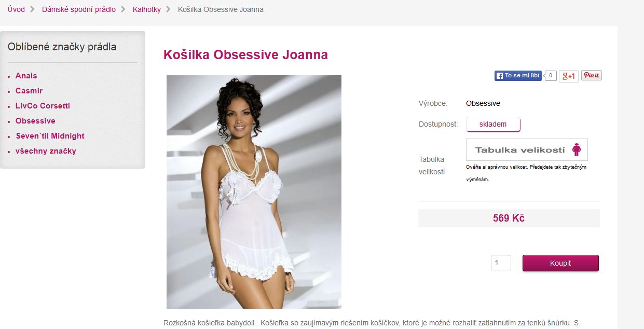
Task: Open Seven´til Midnight brand
Action: [50, 136]
